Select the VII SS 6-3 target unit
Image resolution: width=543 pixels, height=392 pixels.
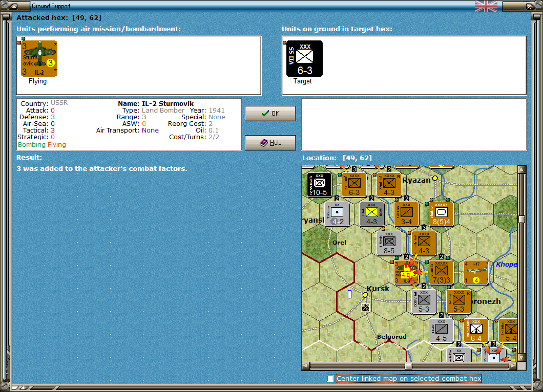304,58
